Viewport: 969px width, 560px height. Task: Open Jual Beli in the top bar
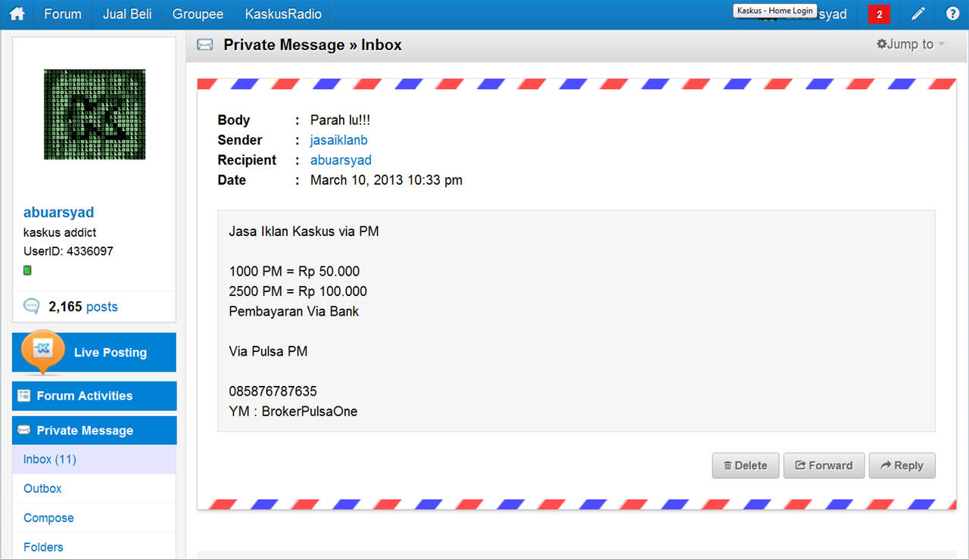[x=127, y=14]
